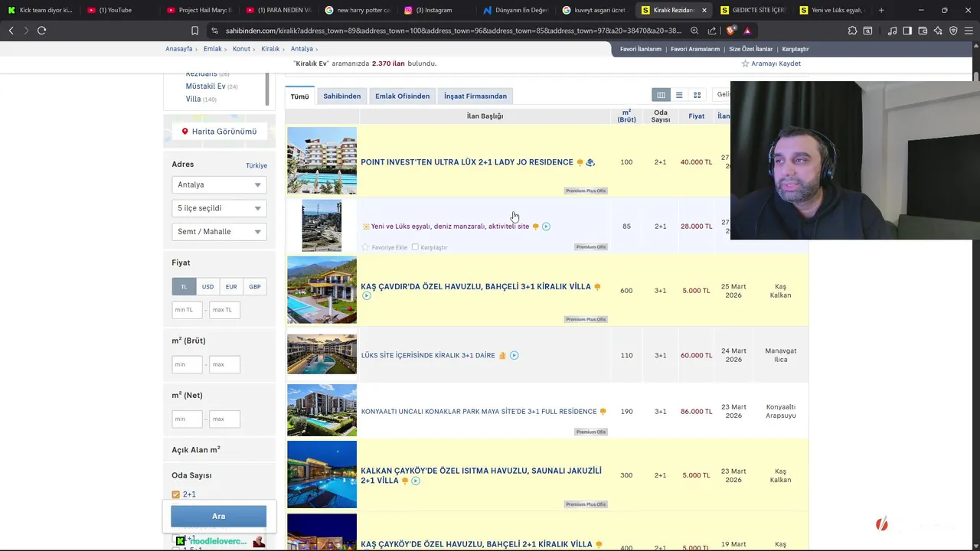Toggle the browser sidebar panel icon
This screenshot has width=980, height=551.
907,31
